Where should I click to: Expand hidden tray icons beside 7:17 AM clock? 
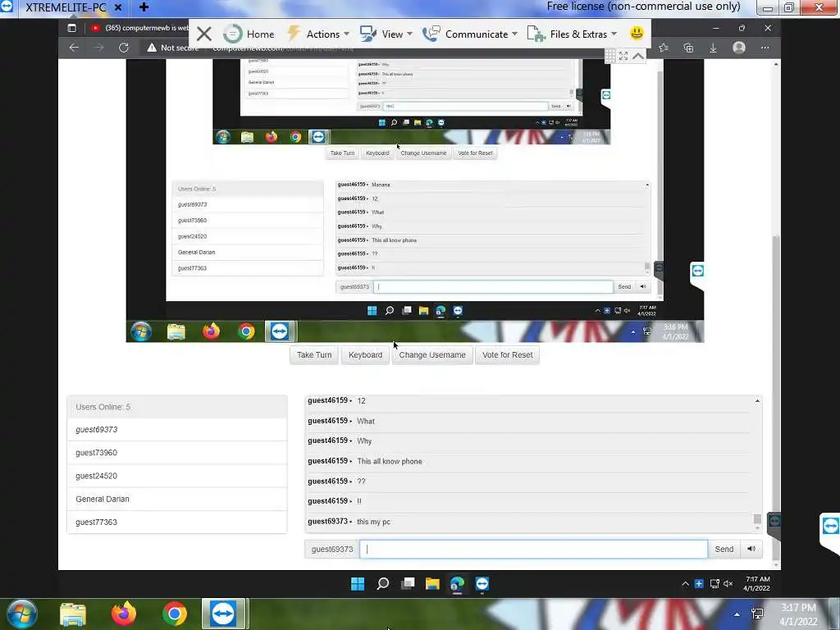click(x=685, y=584)
